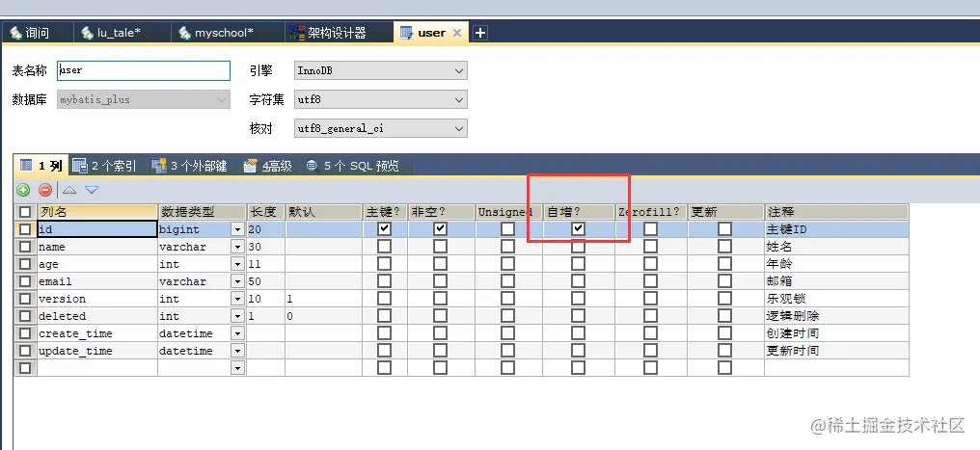Switch to the myschool* tab

(x=228, y=33)
